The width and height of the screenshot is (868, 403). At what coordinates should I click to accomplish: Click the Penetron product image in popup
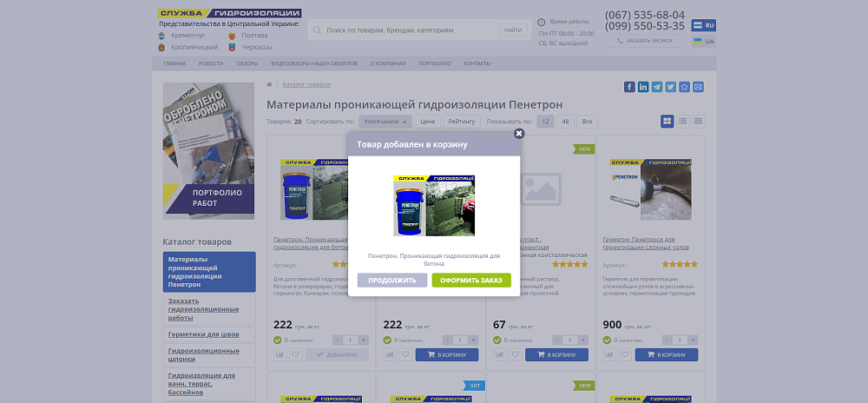tap(434, 206)
